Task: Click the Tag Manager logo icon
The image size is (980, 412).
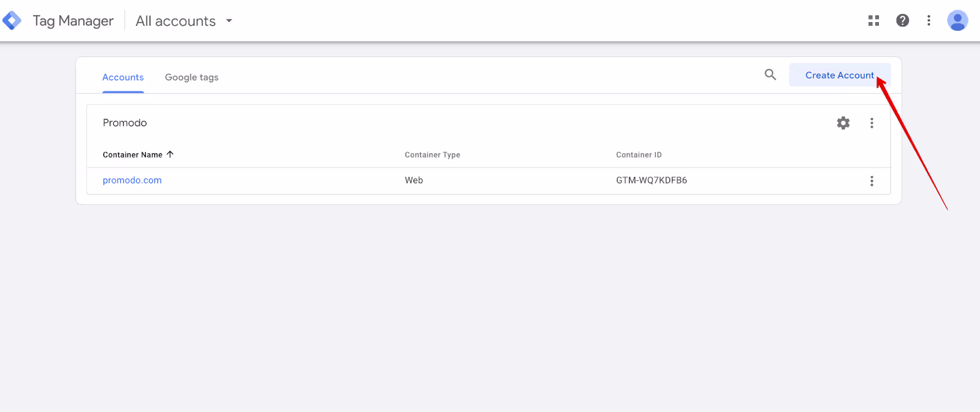Action: [12, 21]
